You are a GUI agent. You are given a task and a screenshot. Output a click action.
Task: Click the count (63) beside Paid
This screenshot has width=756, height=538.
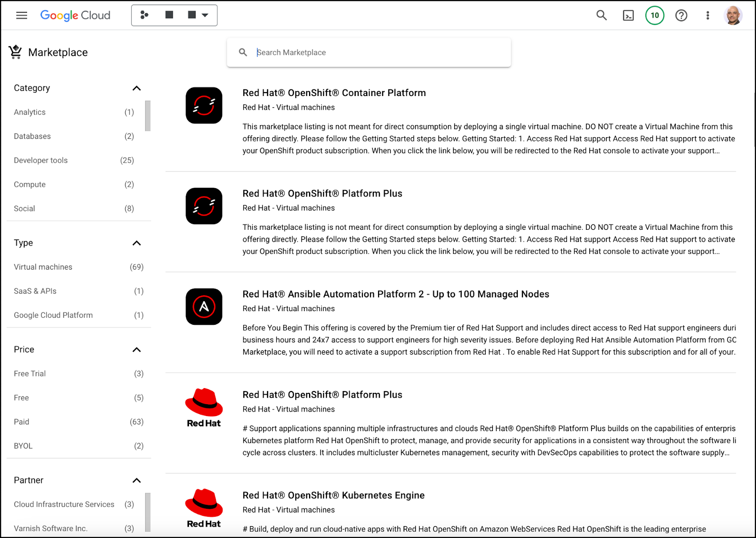coord(137,422)
